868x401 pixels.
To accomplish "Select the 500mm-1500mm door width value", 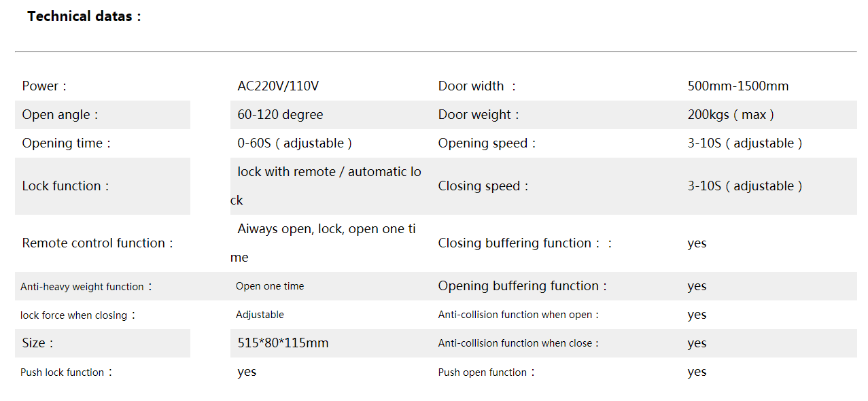I will point(738,86).
